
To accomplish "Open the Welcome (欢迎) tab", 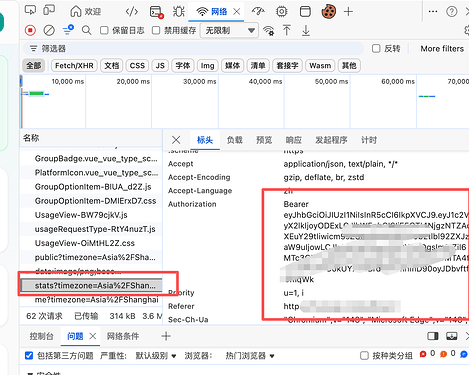I will [x=85, y=12].
